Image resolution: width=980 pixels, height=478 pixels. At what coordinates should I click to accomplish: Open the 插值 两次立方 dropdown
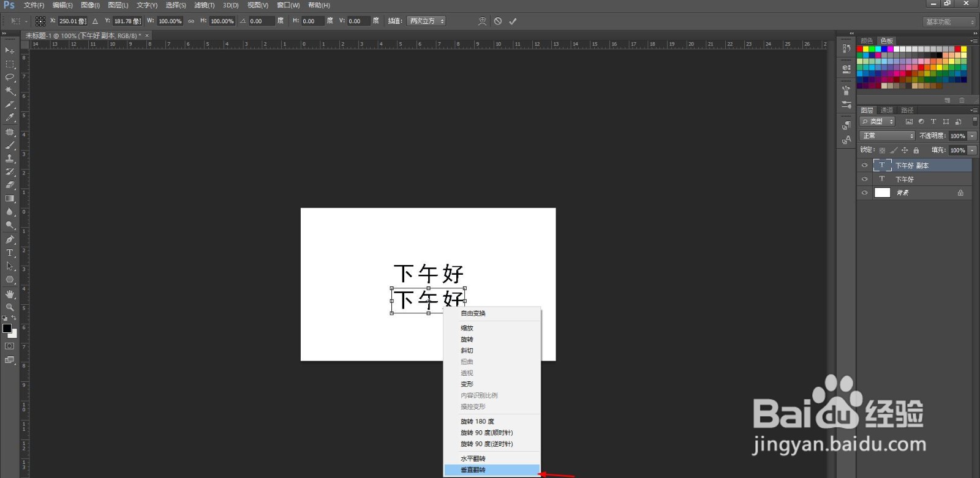(426, 21)
